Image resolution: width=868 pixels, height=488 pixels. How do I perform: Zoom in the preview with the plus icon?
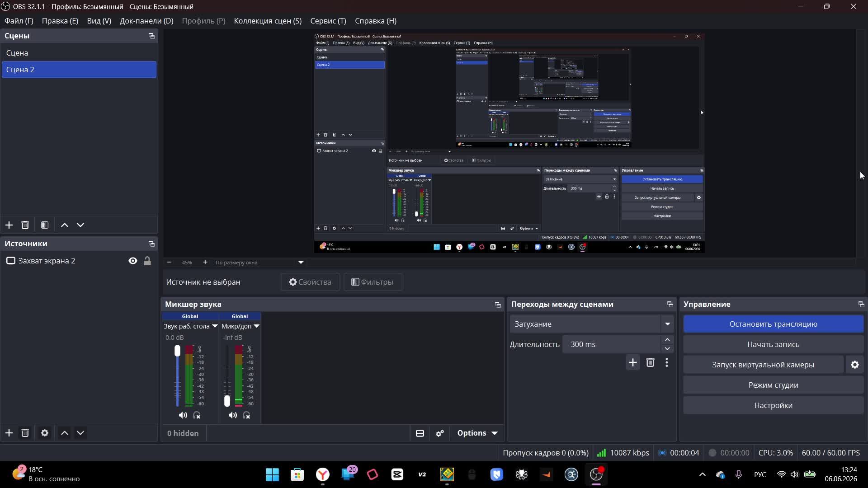click(x=205, y=262)
